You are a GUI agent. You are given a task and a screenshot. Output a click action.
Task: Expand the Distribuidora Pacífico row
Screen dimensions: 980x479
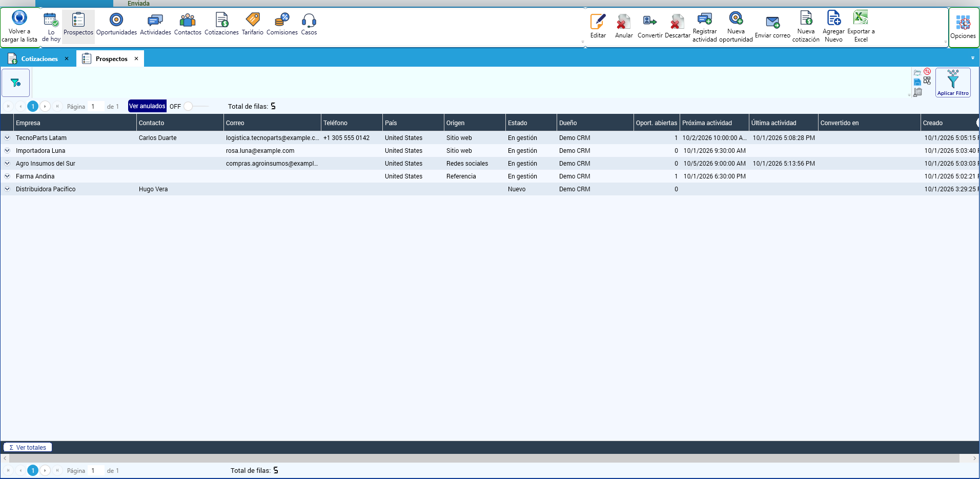[x=7, y=189]
